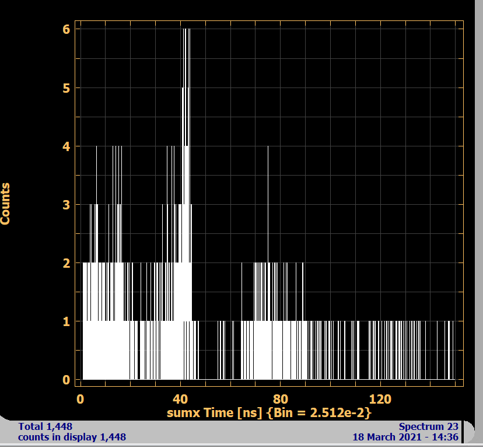Click the black divider bar in status bar
The height and width of the screenshot is (448, 483).
(463, 432)
